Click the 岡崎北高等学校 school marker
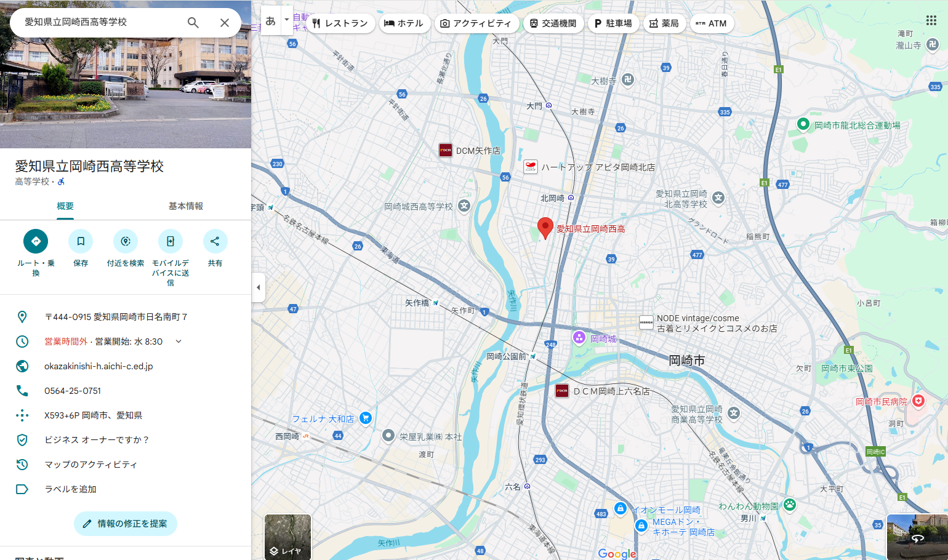 718,198
